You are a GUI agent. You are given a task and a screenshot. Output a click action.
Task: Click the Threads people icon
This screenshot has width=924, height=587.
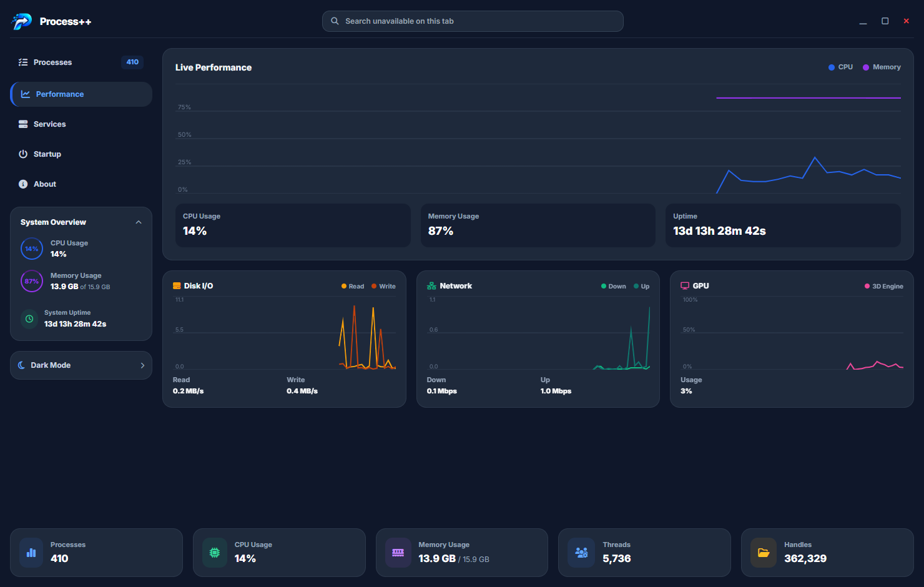point(581,553)
